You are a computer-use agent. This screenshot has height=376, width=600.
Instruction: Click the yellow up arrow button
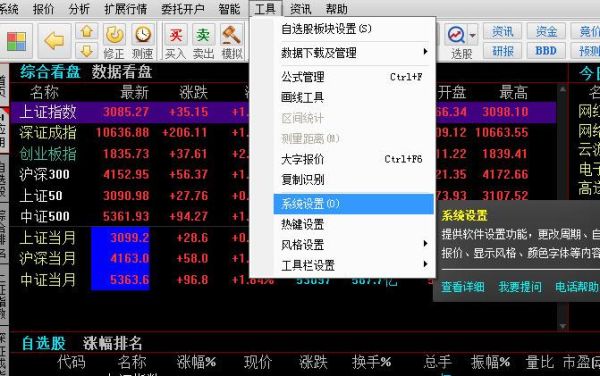point(86,31)
